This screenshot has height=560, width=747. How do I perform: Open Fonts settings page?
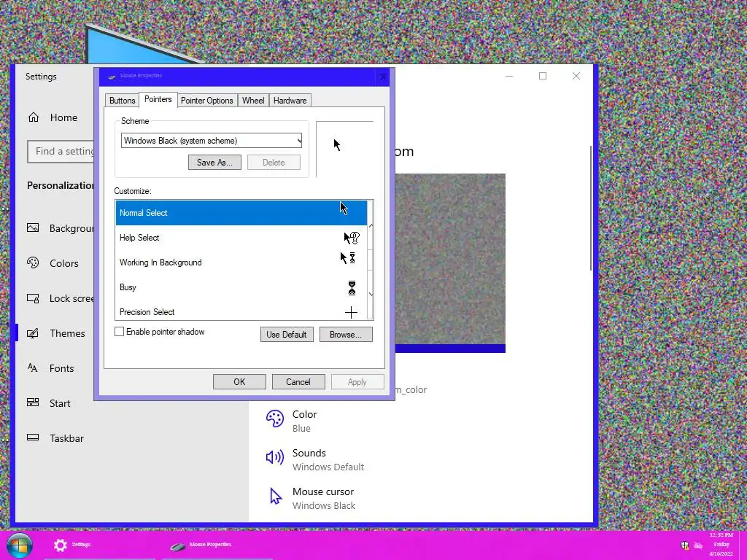pyautogui.click(x=55, y=368)
